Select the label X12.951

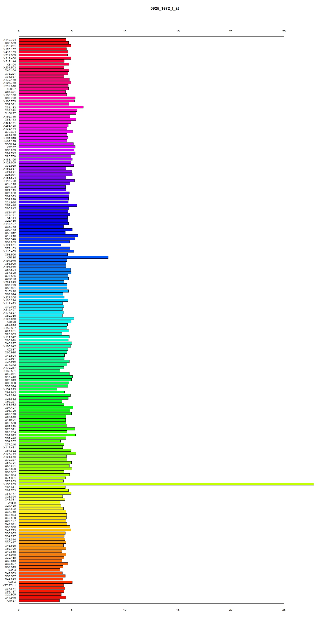point(10,358)
